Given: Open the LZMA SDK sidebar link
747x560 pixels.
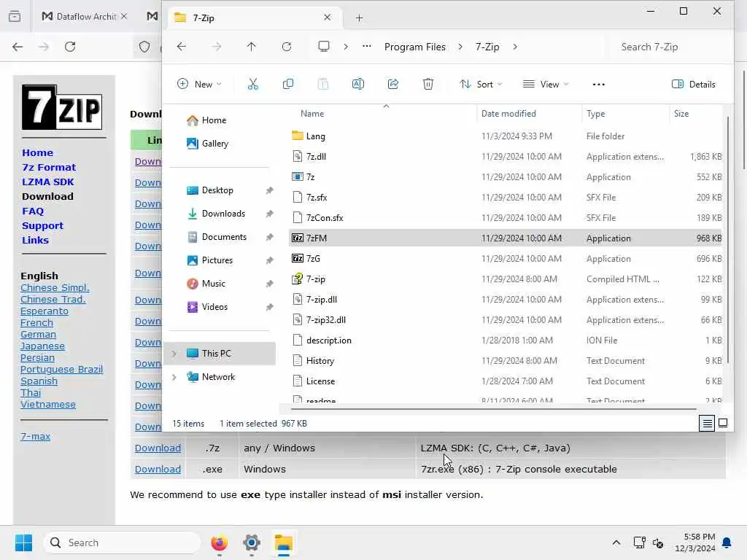Looking at the screenshot, I should (47, 182).
